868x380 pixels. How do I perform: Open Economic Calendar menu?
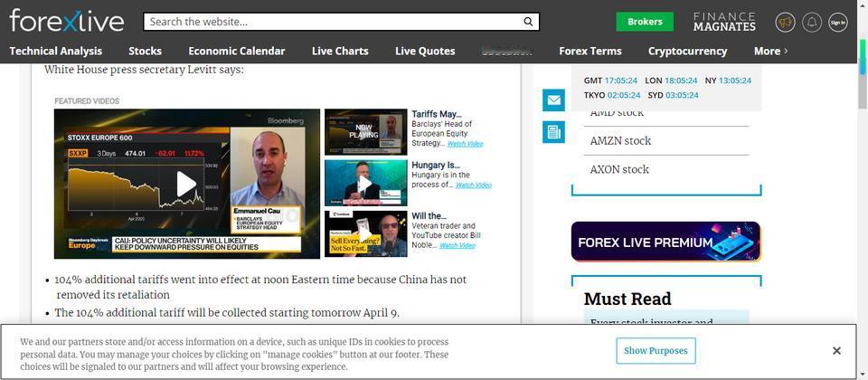(236, 51)
